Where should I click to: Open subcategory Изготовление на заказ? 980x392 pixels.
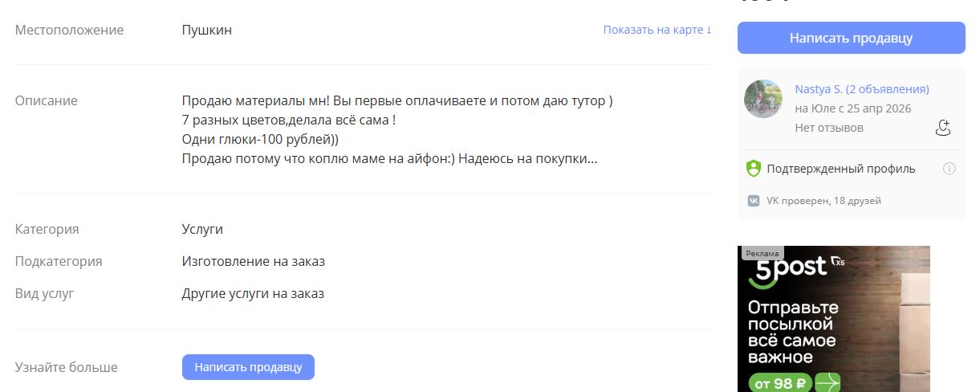[253, 261]
